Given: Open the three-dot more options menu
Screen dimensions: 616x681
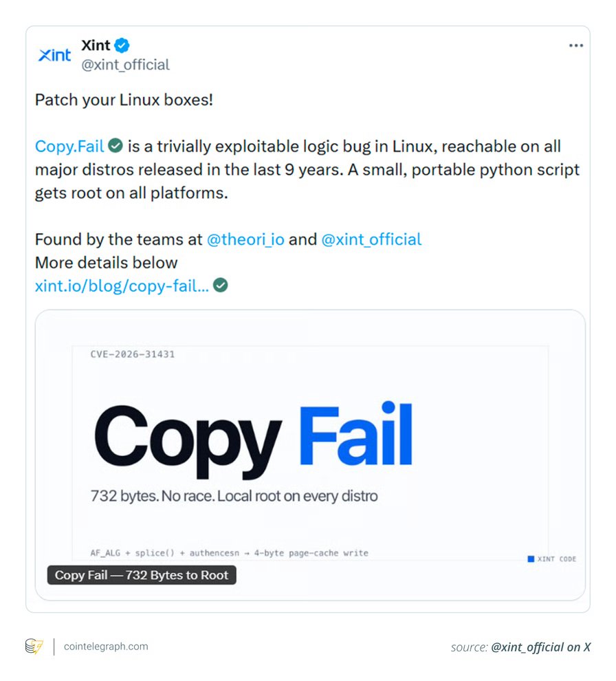Looking at the screenshot, I should tap(575, 45).
